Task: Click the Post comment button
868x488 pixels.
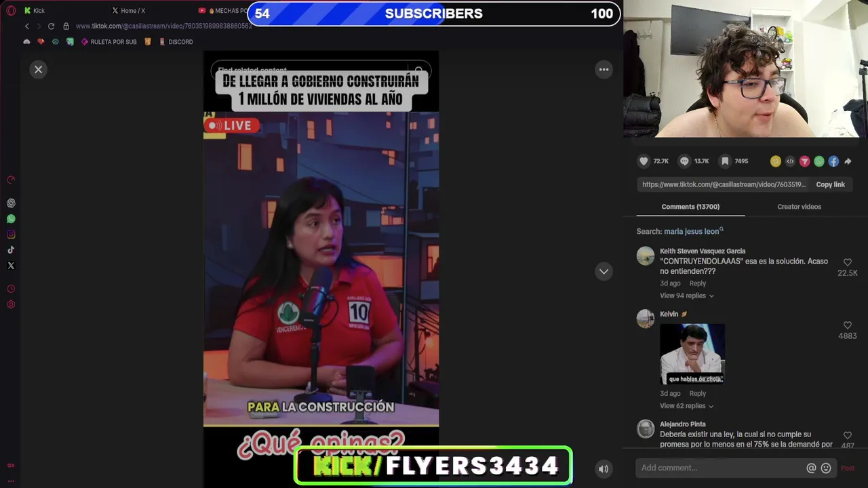Action: (848, 468)
